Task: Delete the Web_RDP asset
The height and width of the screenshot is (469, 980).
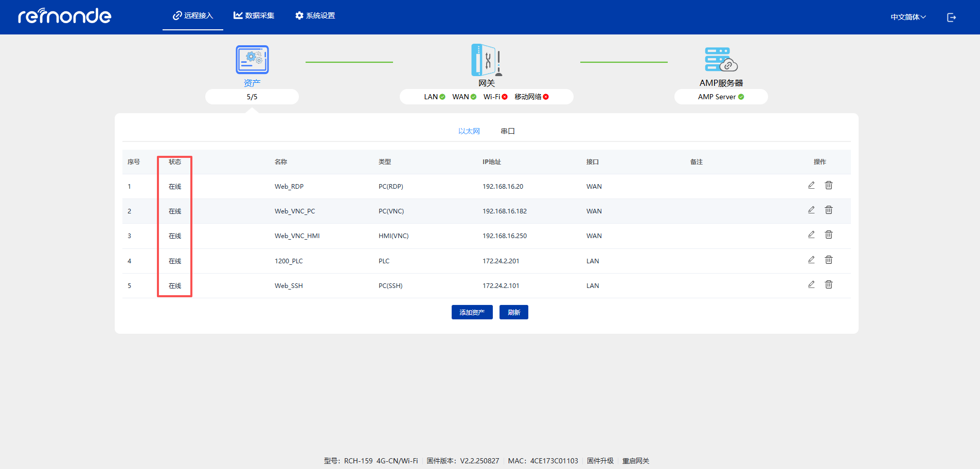Action: point(829,185)
